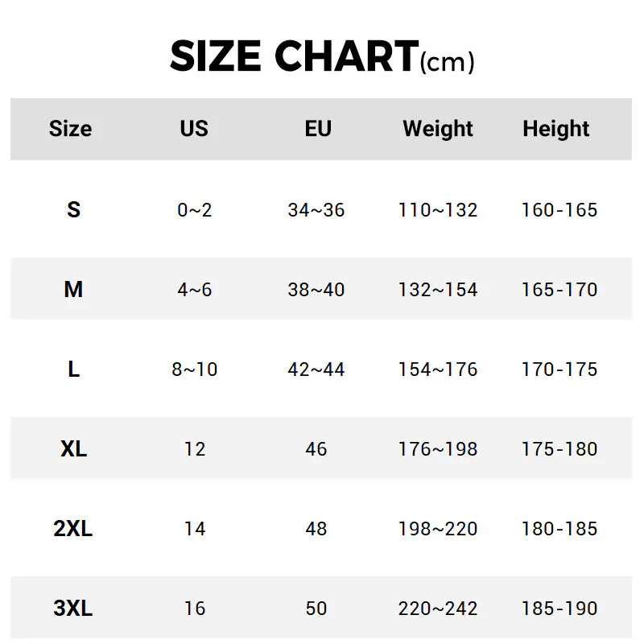Select the 3XL size row label
Viewport: 644px width, 644px height.
click(73, 609)
